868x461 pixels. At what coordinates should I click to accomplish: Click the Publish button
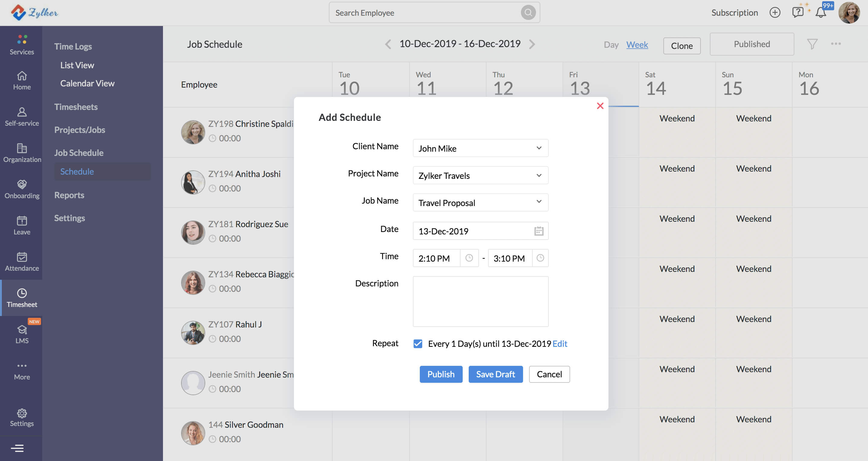pyautogui.click(x=441, y=374)
